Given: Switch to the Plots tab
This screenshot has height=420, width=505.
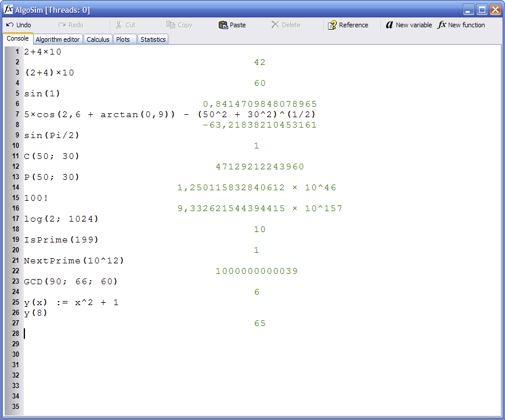Looking at the screenshot, I should [122, 39].
